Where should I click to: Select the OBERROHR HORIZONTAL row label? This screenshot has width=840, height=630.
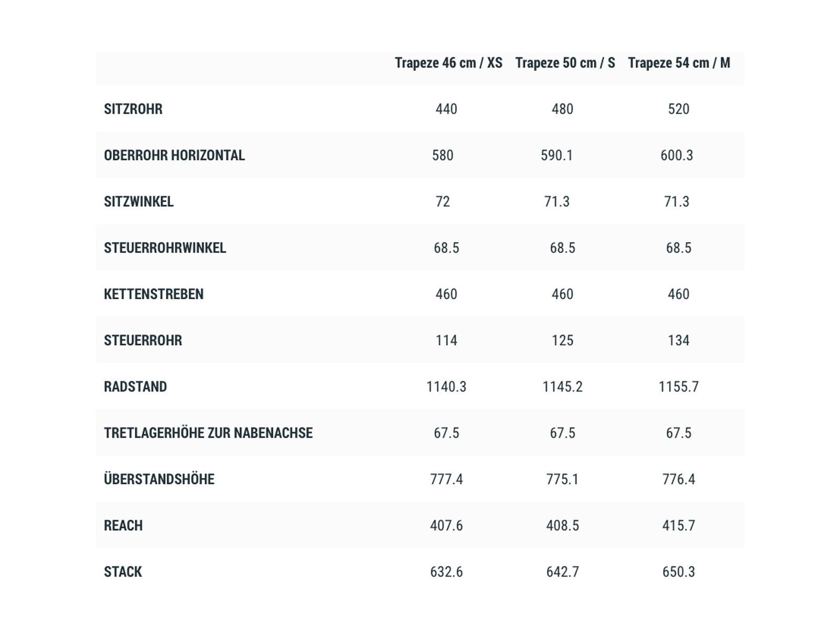[174, 155]
